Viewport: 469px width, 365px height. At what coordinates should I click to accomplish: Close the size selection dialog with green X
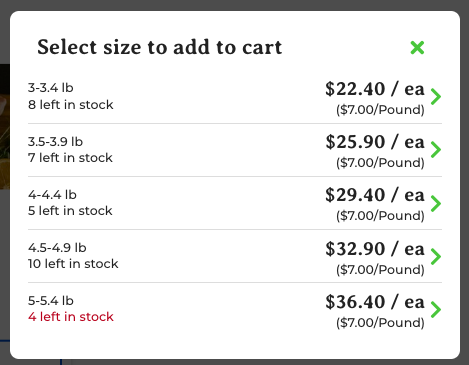pos(417,48)
